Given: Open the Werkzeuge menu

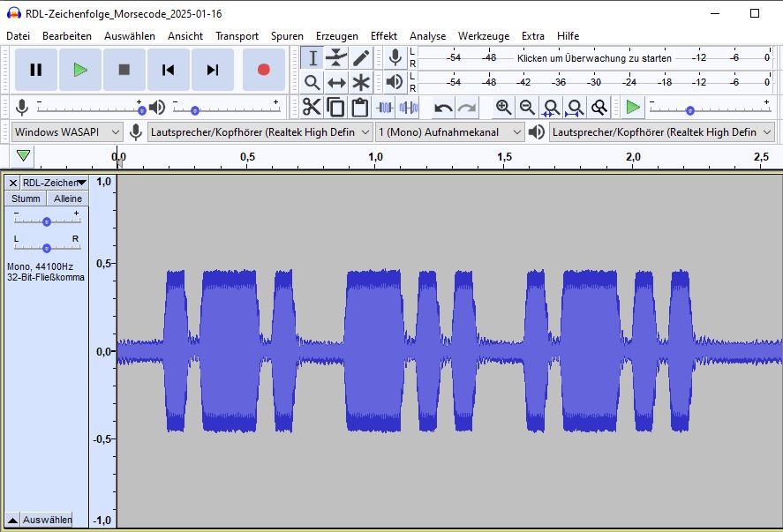Looking at the screenshot, I should pos(483,36).
